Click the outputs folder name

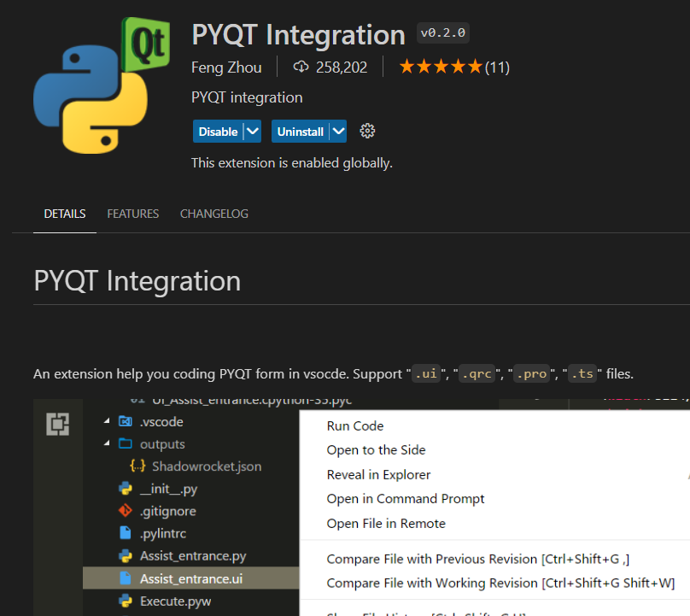[x=162, y=444]
